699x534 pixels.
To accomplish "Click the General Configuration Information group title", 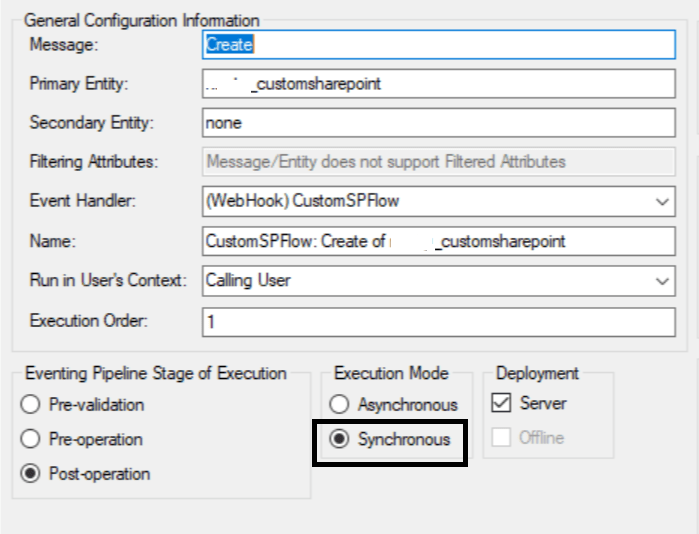I will (x=141, y=20).
